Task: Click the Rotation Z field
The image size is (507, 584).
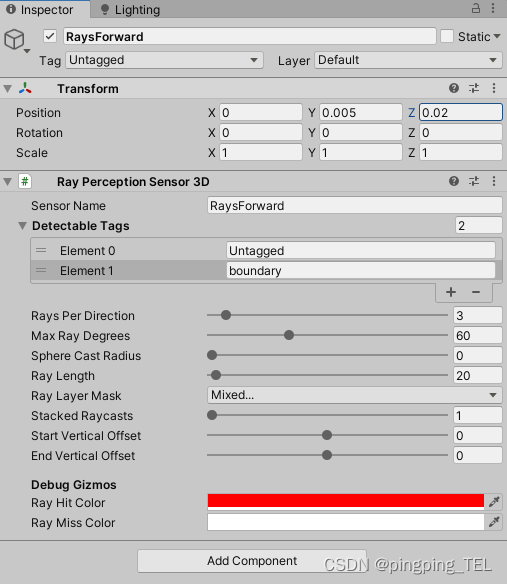Action: coord(461,133)
